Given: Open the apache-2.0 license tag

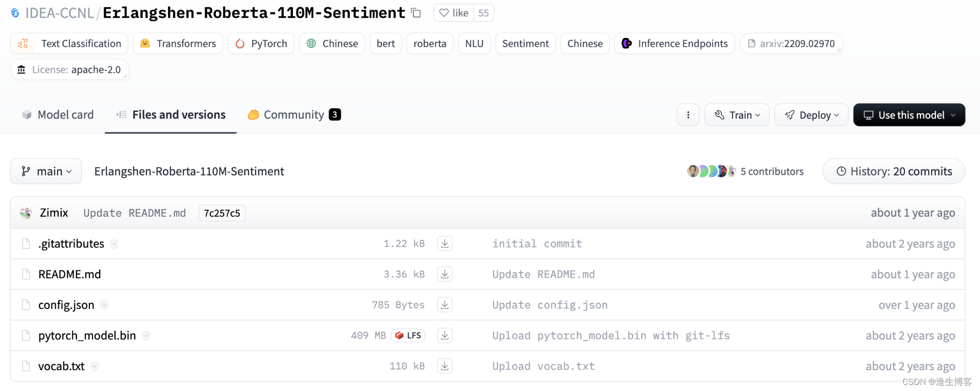Looking at the screenshot, I should (x=69, y=69).
